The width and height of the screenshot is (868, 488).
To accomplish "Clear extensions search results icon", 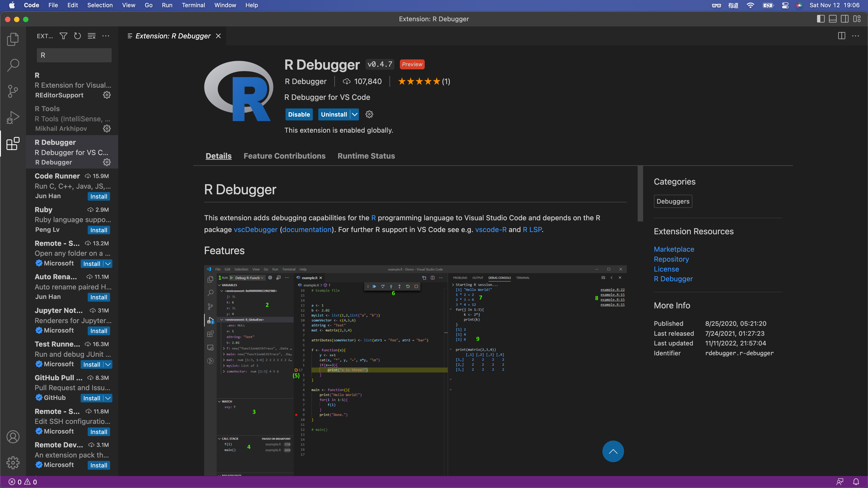I will coord(92,36).
